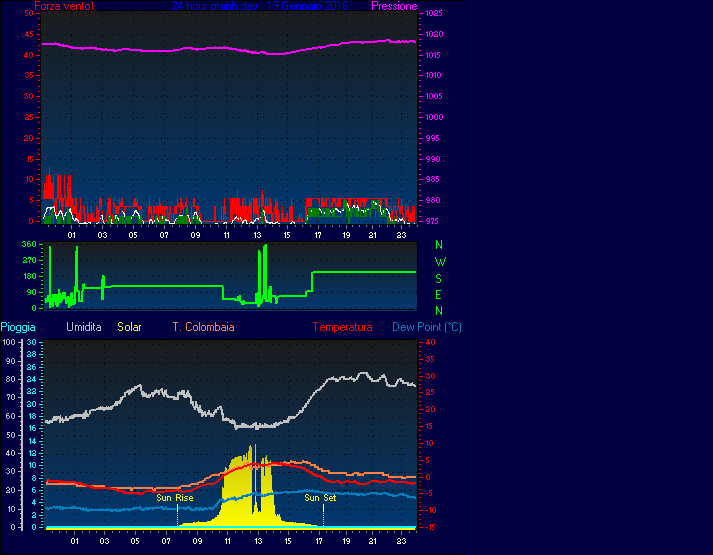Viewport: 713px width, 555px height.
Task: Click the W compass direction letter
Action: pyautogui.click(x=438, y=261)
